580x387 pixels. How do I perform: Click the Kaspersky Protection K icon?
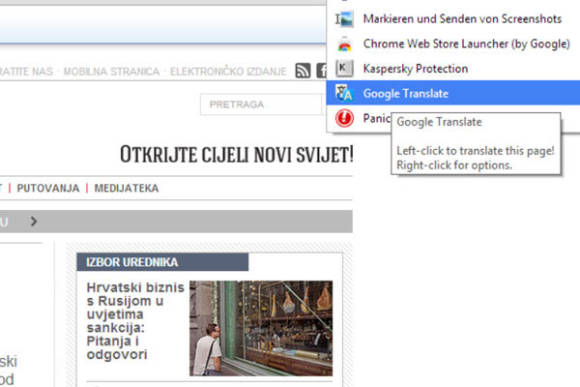(344, 68)
